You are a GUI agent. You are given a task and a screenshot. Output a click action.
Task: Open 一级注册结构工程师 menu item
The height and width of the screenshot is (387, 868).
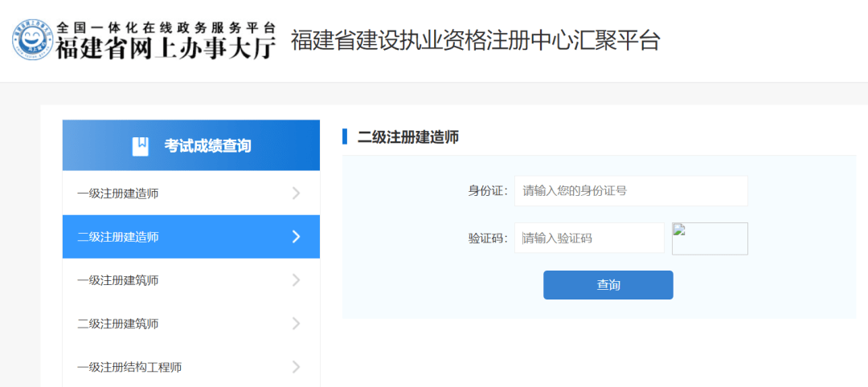(191, 367)
